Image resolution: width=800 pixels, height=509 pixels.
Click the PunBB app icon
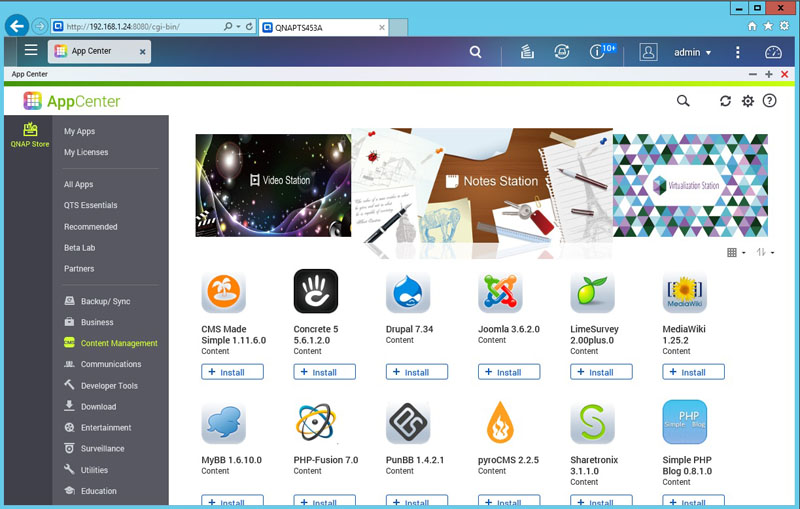pos(408,422)
